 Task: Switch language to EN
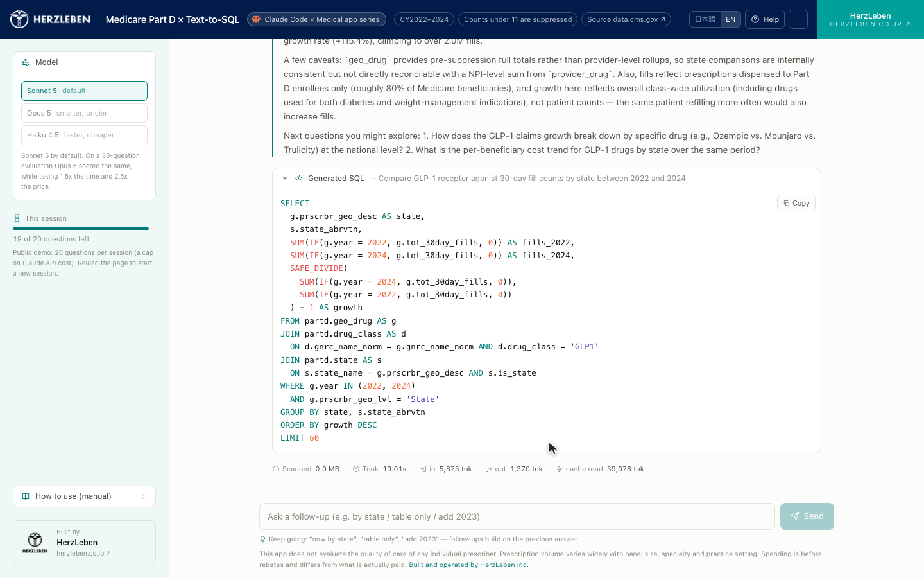730,19
